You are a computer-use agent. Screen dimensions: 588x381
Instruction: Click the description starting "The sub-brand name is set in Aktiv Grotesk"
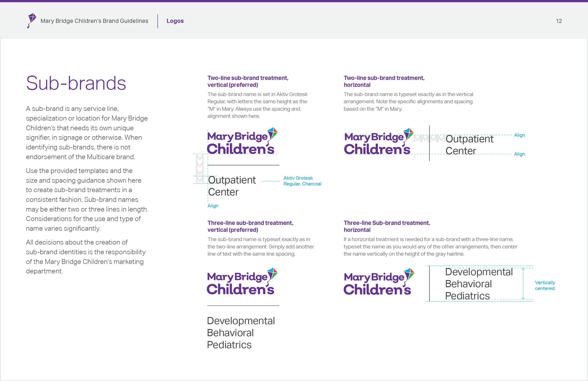pos(258,105)
